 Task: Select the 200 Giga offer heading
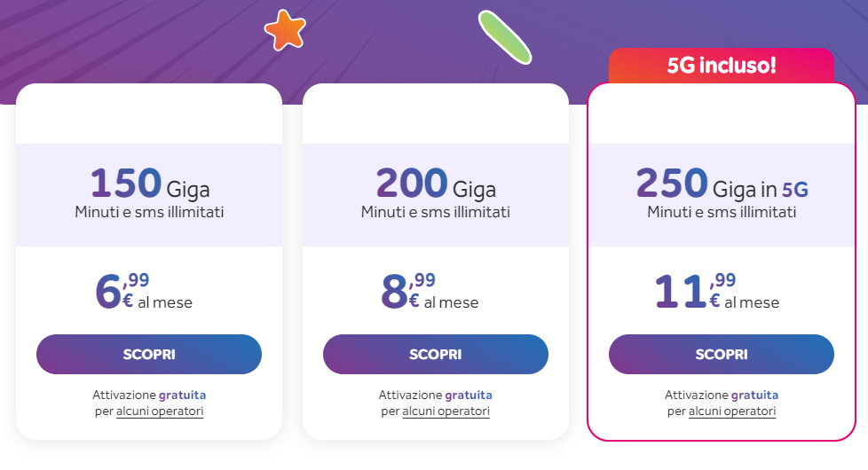click(435, 184)
